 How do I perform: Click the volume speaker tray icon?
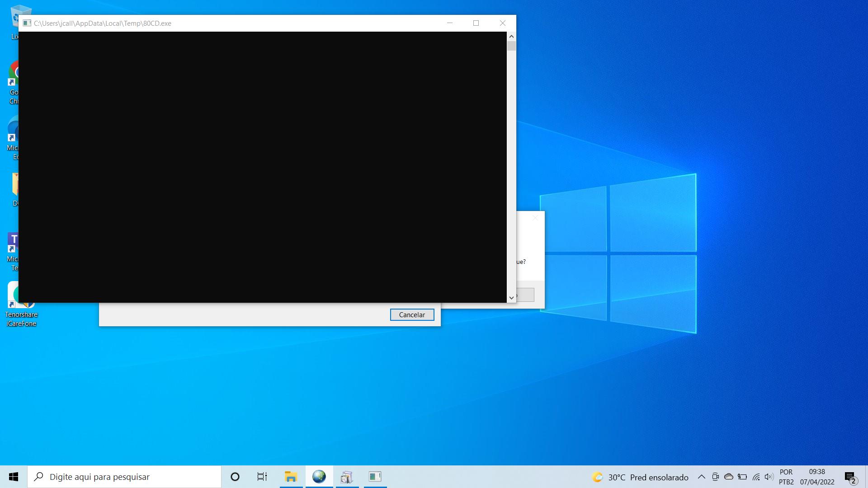pos(769,477)
